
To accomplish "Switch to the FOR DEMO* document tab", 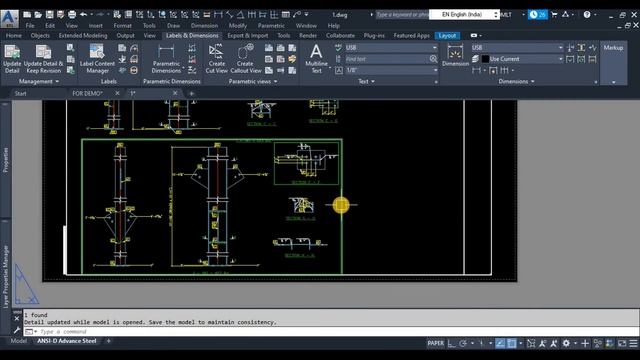I will (x=87, y=93).
